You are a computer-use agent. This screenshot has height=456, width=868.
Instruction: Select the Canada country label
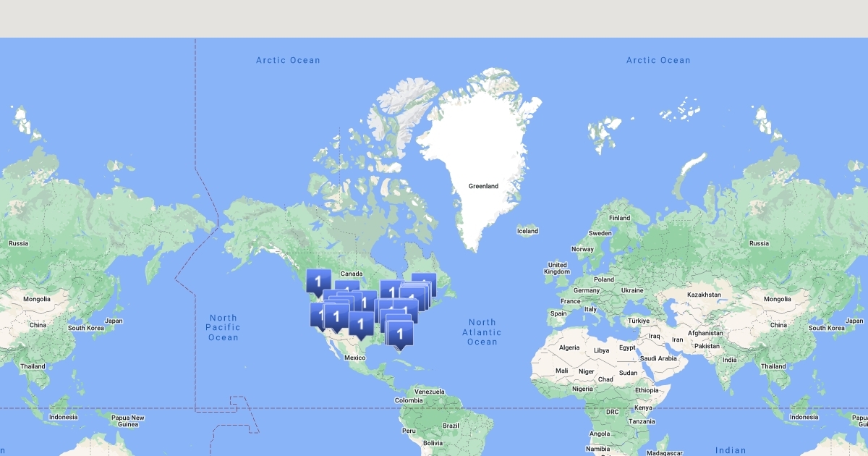pos(351,274)
